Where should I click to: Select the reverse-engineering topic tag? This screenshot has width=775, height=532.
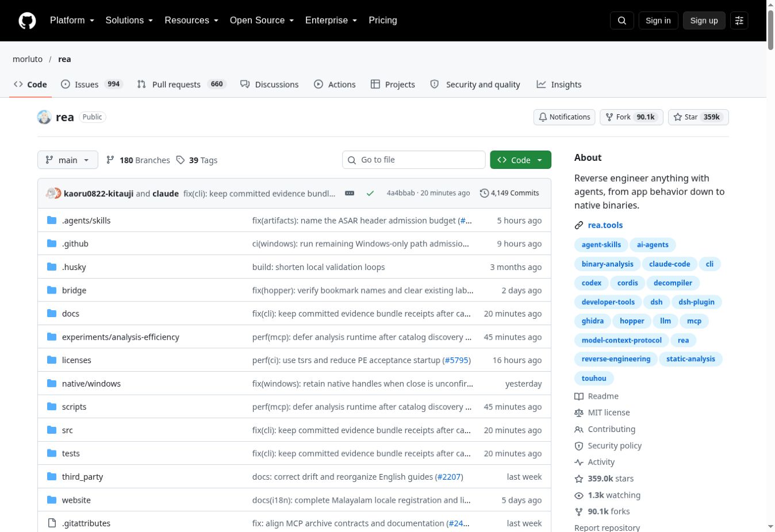[616, 359]
